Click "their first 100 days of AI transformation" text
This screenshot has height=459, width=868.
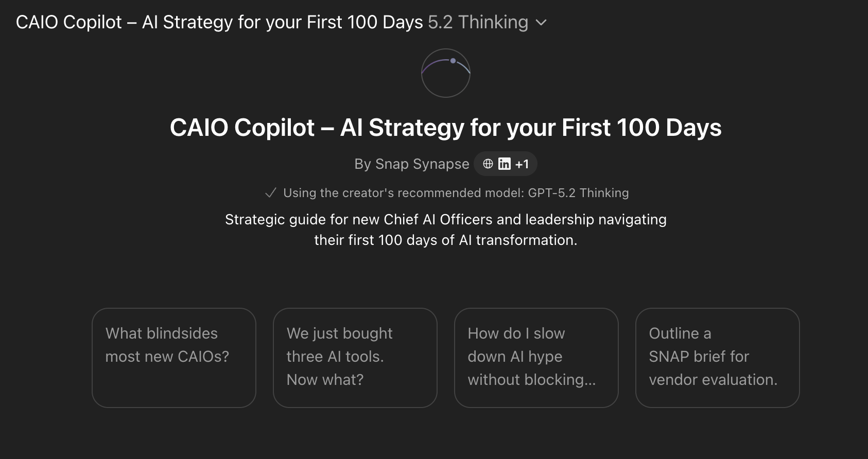[445, 240]
